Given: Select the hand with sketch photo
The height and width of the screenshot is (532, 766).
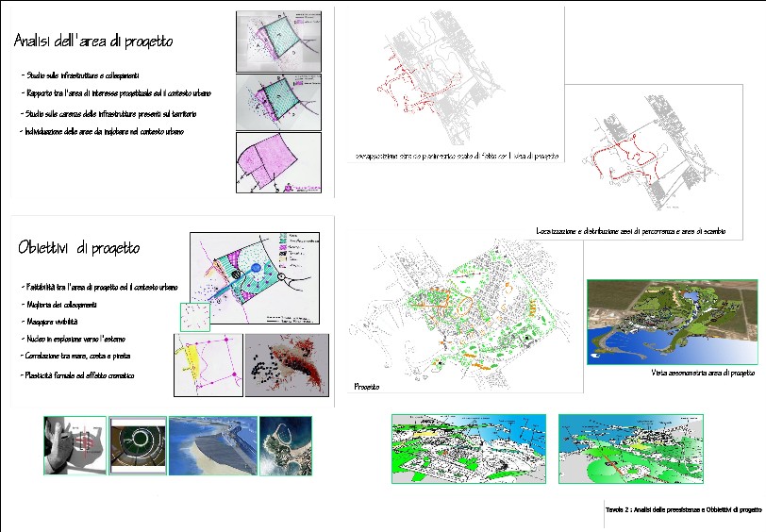Looking at the screenshot, I should (x=75, y=445).
